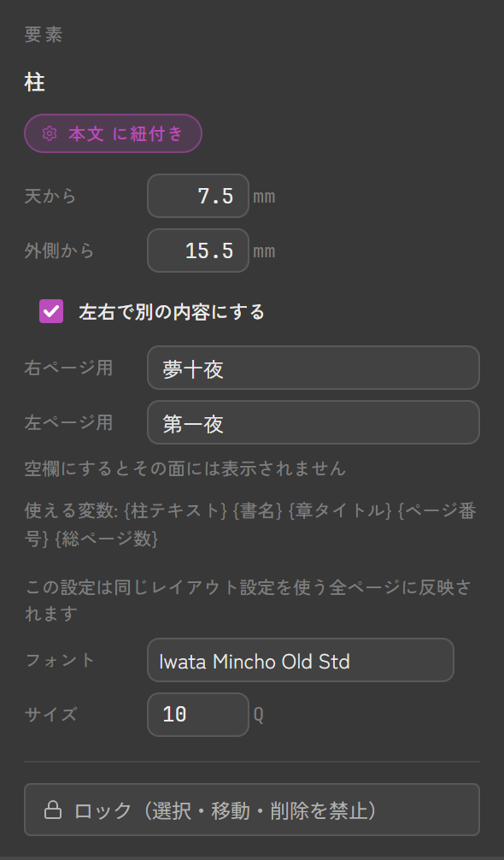Open the 本文 に紐付き link setting
The height and width of the screenshot is (860, 504).
pyautogui.click(x=113, y=133)
